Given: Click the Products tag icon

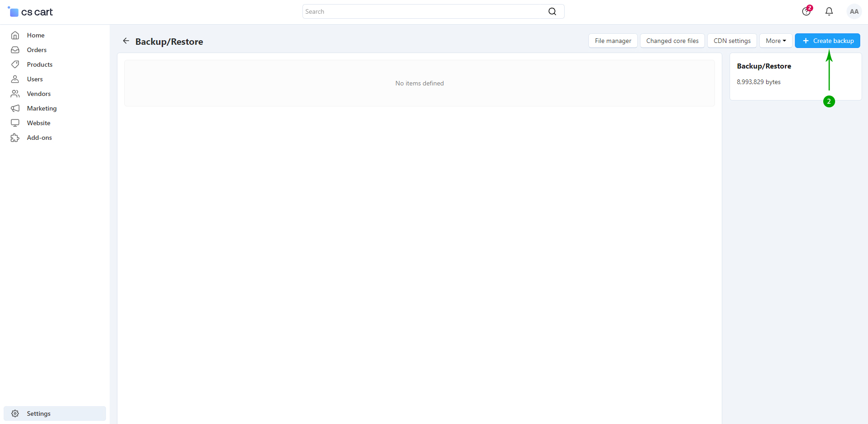Looking at the screenshot, I should 15,64.
